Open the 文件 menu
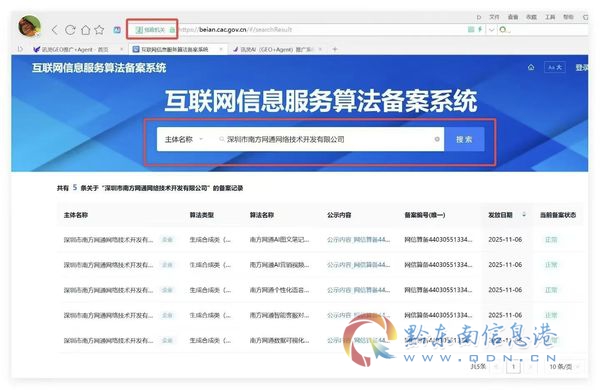The width and height of the screenshot is (600, 390). pos(494,17)
